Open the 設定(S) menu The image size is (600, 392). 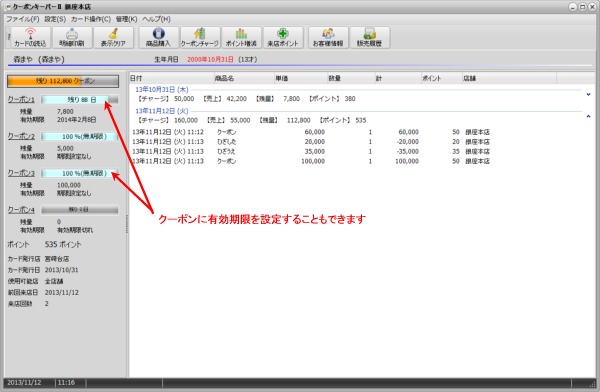(55, 19)
